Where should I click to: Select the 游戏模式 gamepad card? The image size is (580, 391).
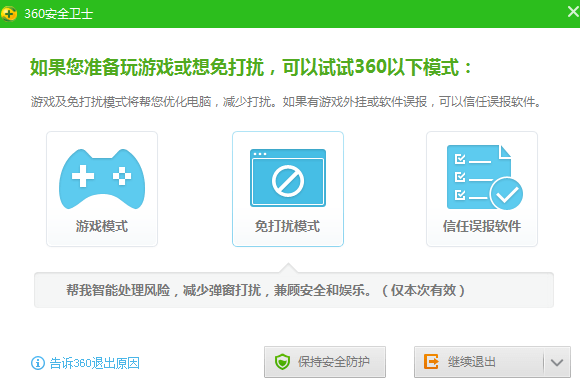point(102,189)
